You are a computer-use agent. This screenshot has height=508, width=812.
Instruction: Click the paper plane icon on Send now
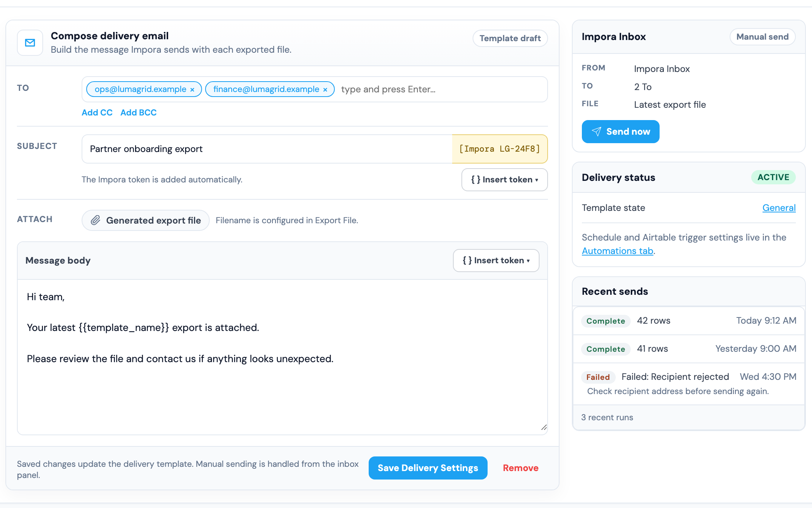[596, 132]
